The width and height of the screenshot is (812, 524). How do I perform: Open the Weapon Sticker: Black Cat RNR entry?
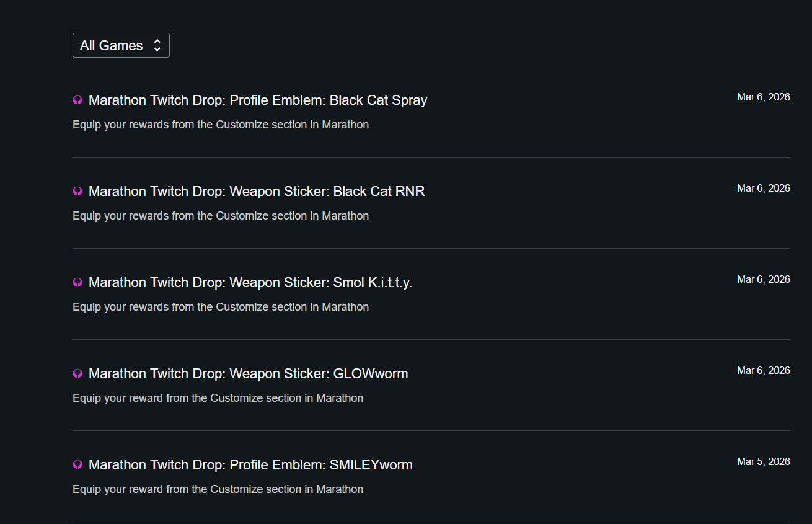pos(257,192)
